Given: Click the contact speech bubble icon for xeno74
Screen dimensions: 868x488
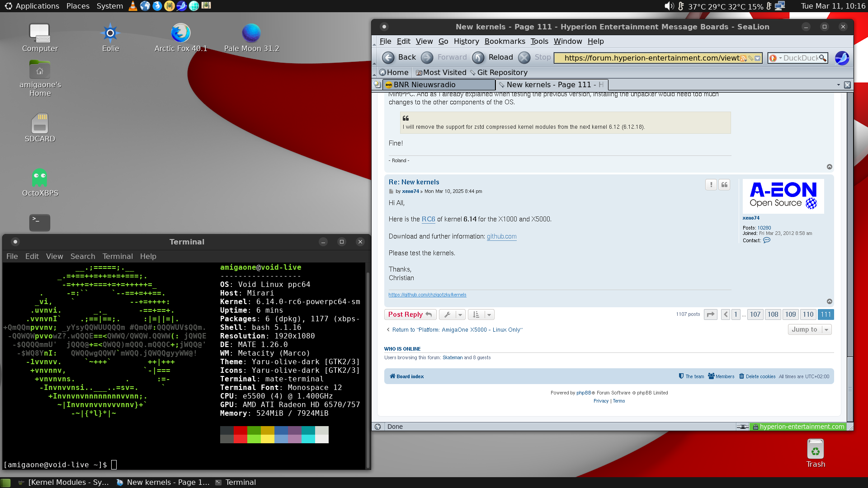Looking at the screenshot, I should [767, 240].
